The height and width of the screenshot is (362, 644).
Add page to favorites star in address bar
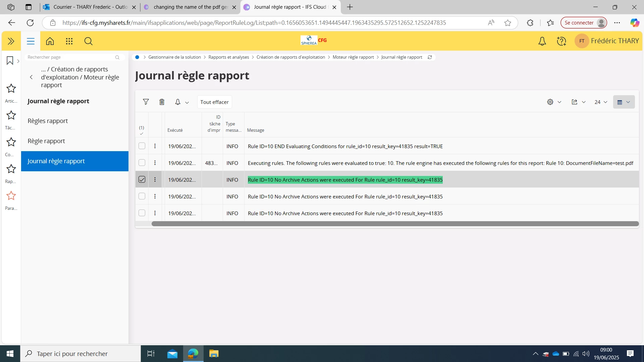coord(508,23)
